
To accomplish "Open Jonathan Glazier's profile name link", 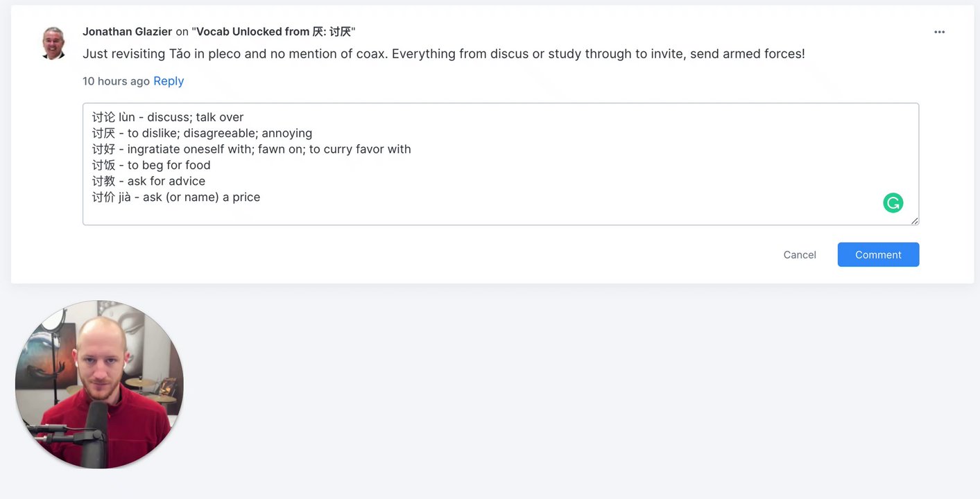I will pyautogui.click(x=127, y=32).
